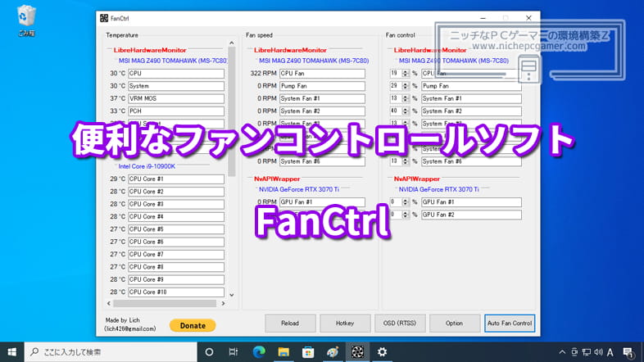Open Task View on taskbar
The image size is (644, 362).
[x=234, y=351]
